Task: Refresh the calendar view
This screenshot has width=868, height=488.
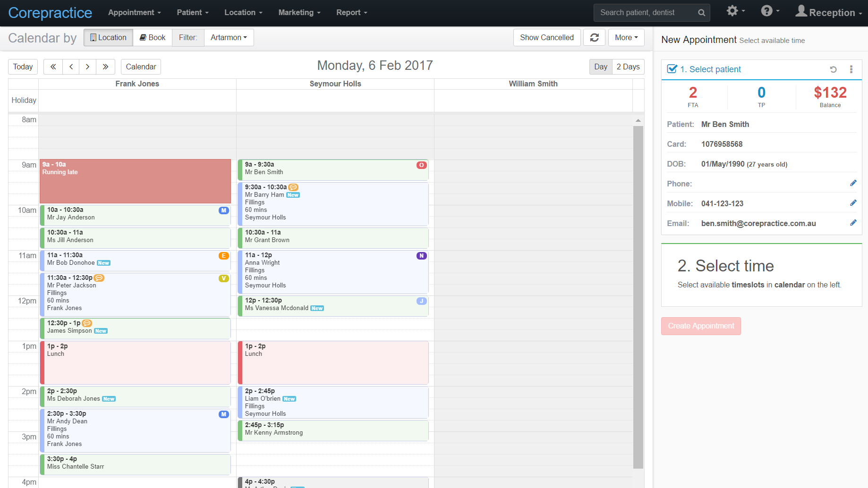Action: pos(594,37)
